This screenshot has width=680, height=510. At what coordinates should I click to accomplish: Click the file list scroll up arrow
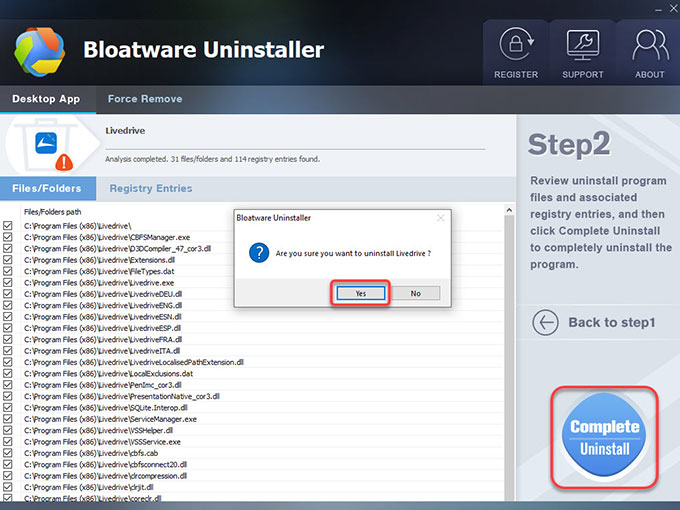point(509,210)
